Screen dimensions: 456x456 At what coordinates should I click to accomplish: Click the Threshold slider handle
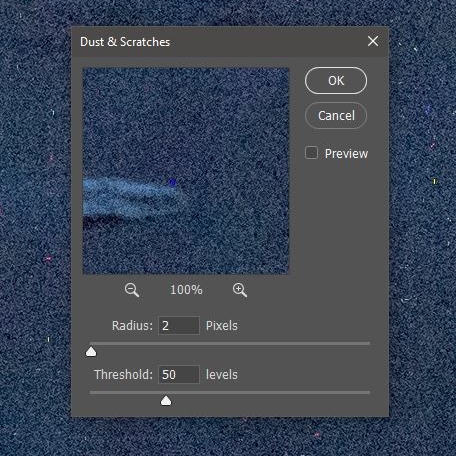pos(166,401)
